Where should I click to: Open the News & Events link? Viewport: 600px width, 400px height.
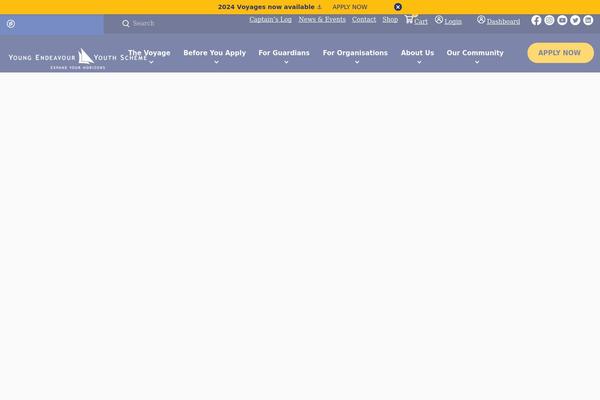pyautogui.click(x=322, y=20)
